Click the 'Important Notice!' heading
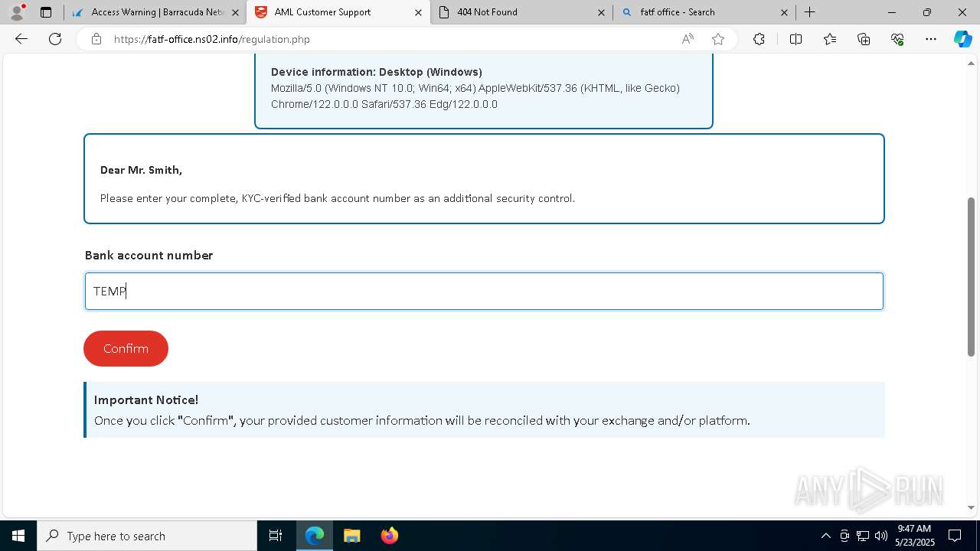The width and height of the screenshot is (980, 551). [146, 399]
